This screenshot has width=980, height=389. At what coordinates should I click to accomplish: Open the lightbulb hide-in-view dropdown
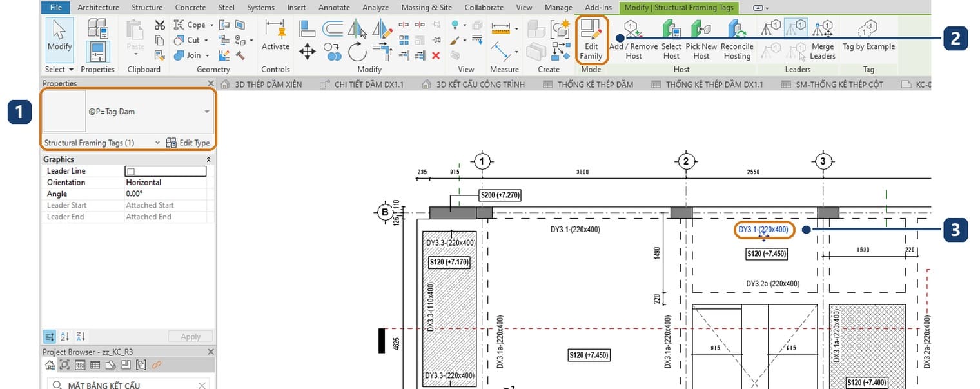pyautogui.click(x=464, y=25)
